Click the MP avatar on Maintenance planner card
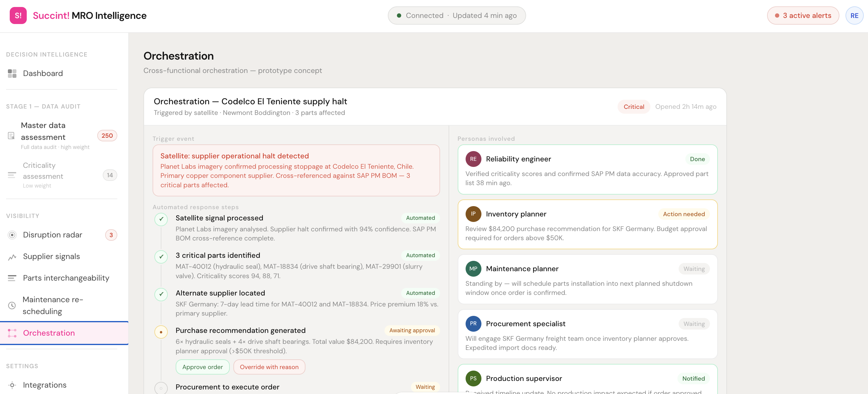This screenshot has width=868, height=394. 473,269
